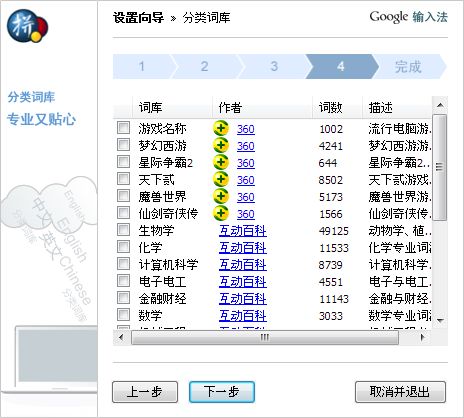
Task: Click the 360 icon in 星际争霸2 row
Action: pos(221,162)
